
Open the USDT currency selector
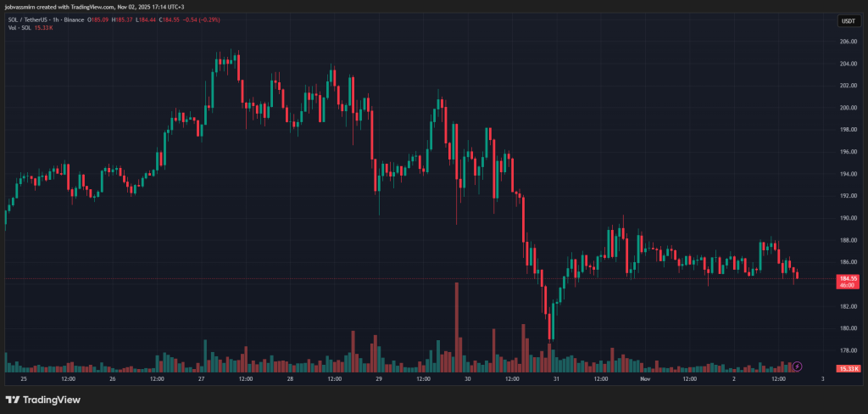847,20
